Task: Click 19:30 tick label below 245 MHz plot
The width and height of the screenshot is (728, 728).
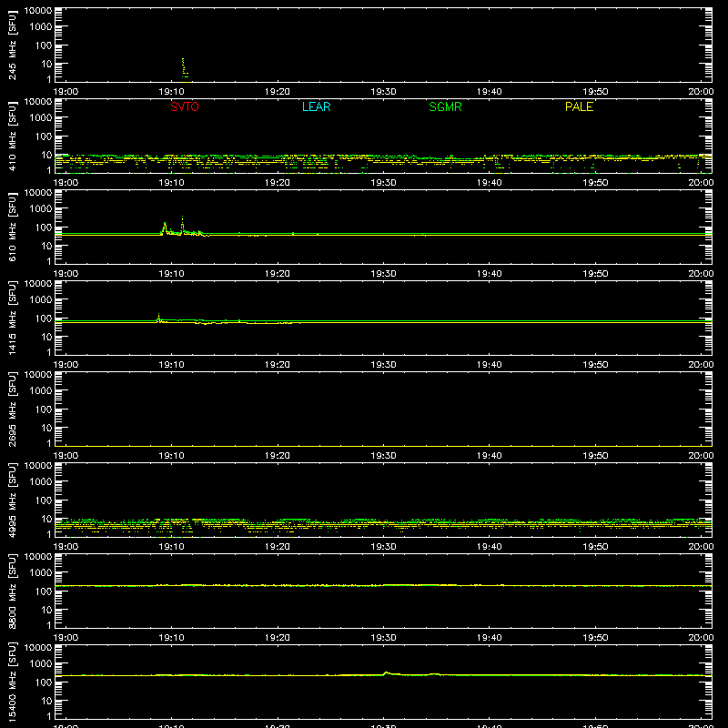Action: [x=383, y=92]
